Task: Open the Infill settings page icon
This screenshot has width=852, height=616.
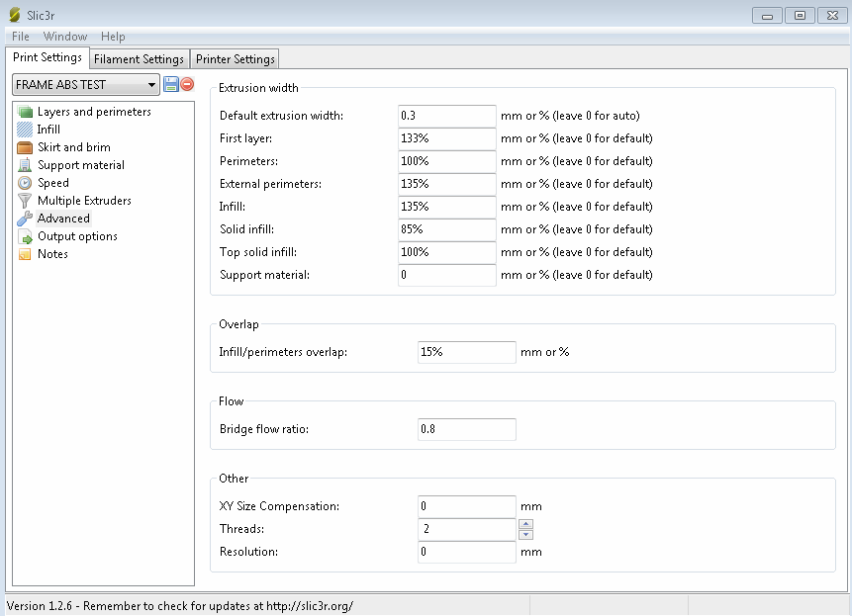Action: 25,130
